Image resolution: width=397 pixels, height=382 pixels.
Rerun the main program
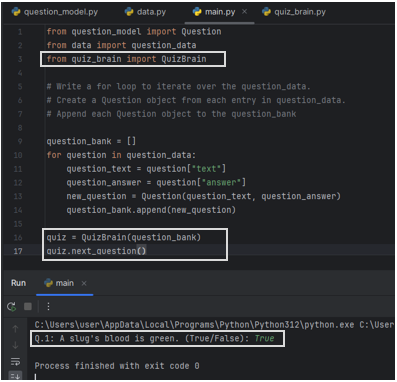(x=11, y=306)
